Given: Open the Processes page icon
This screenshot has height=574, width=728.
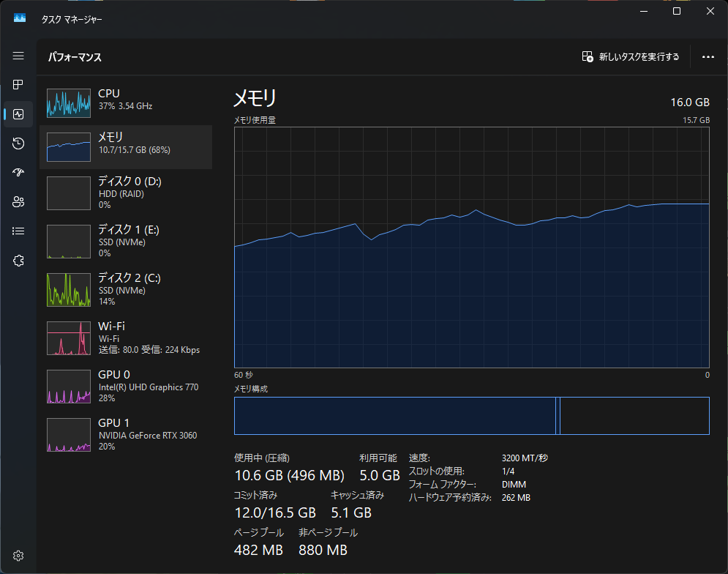Looking at the screenshot, I should 18,85.
